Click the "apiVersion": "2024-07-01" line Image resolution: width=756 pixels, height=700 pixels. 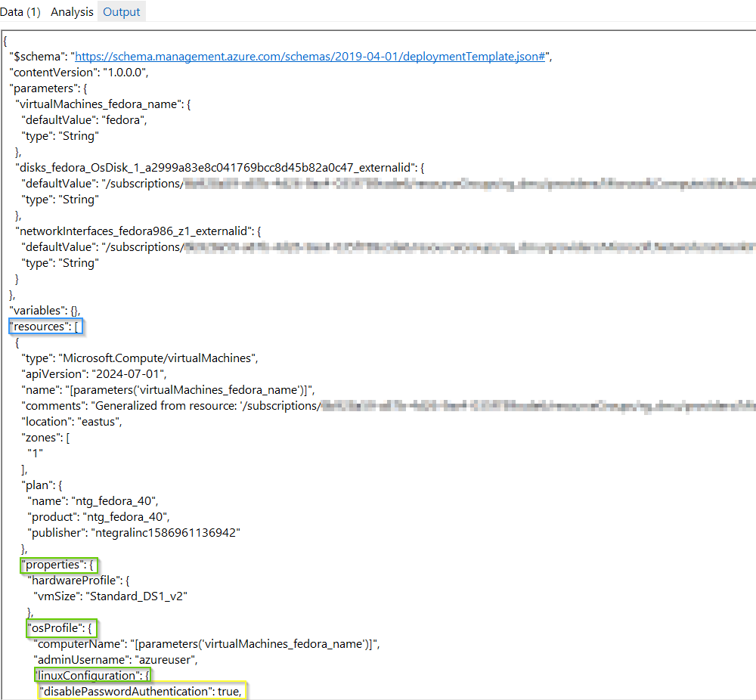coord(94,374)
